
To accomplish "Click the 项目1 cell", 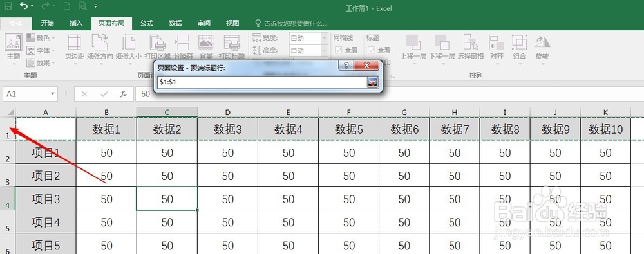I will click(x=46, y=152).
